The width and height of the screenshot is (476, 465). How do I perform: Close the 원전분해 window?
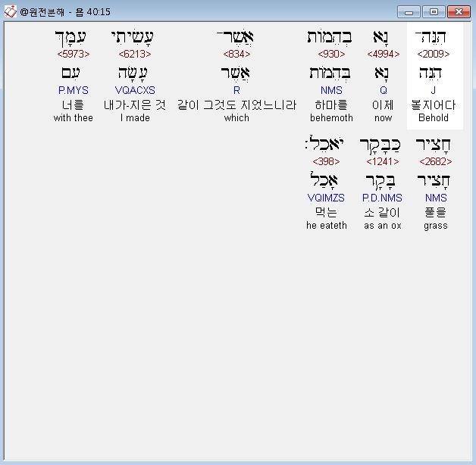(x=459, y=12)
